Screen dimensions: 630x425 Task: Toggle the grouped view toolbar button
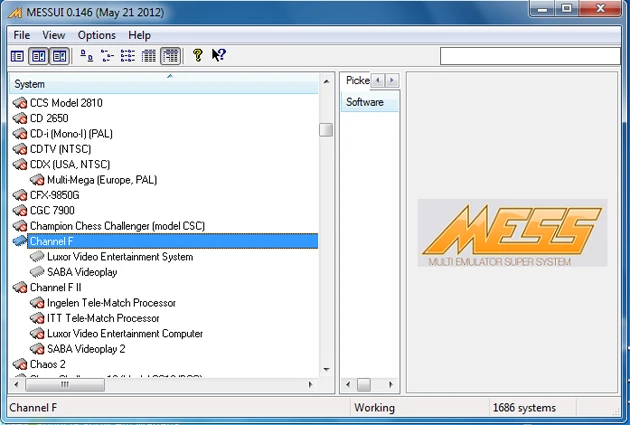click(x=170, y=56)
